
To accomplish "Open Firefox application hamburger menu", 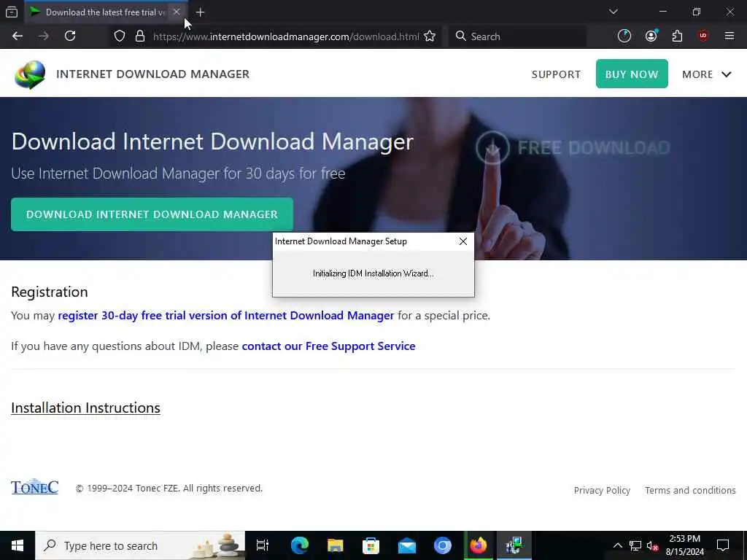I will [729, 36].
